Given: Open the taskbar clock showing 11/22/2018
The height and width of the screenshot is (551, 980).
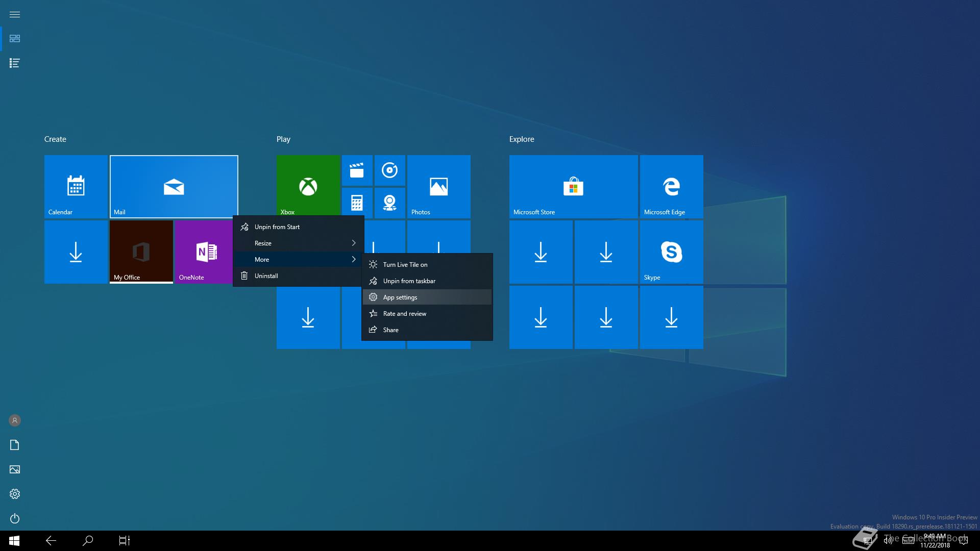Looking at the screenshot, I should (935, 541).
